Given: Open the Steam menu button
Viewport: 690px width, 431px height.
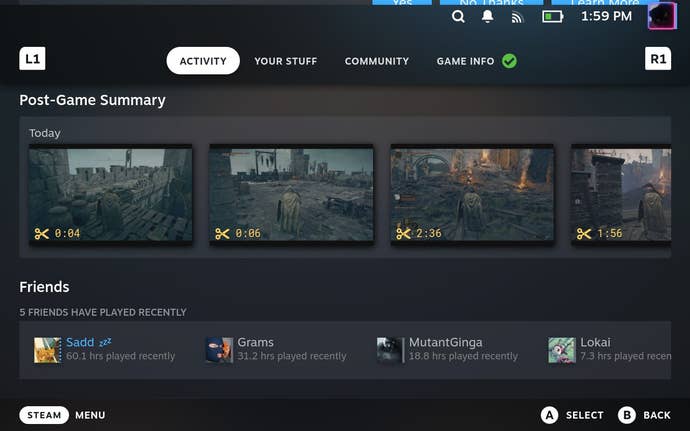Looking at the screenshot, I should point(44,415).
